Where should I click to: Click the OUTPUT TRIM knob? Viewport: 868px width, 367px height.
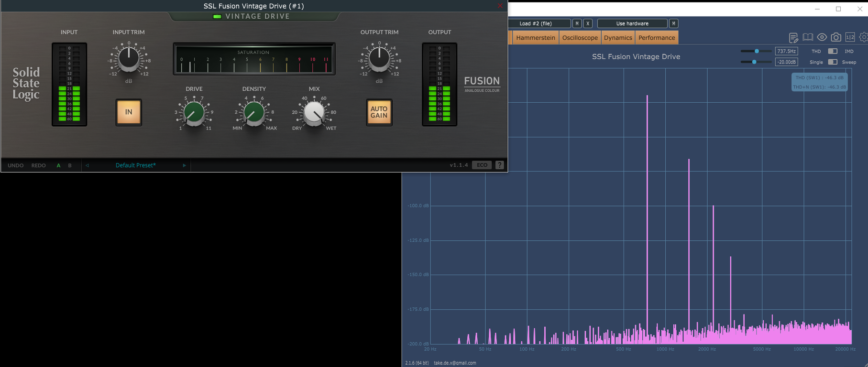pos(379,59)
